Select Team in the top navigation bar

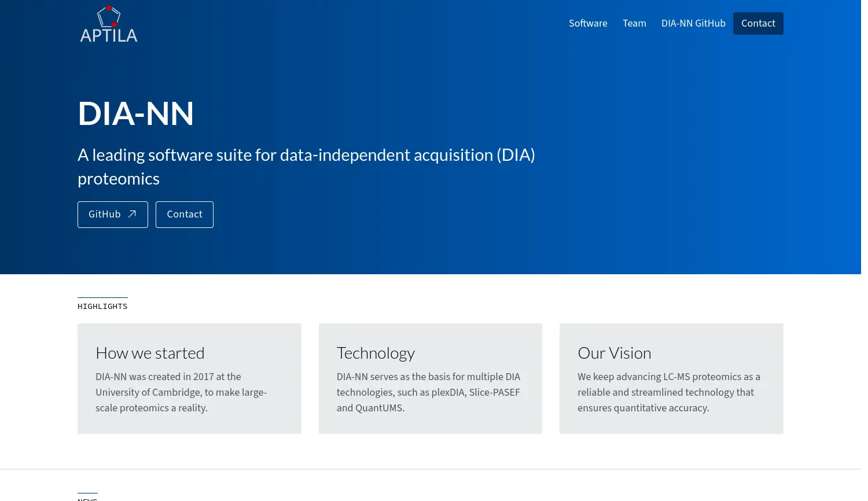pos(634,23)
